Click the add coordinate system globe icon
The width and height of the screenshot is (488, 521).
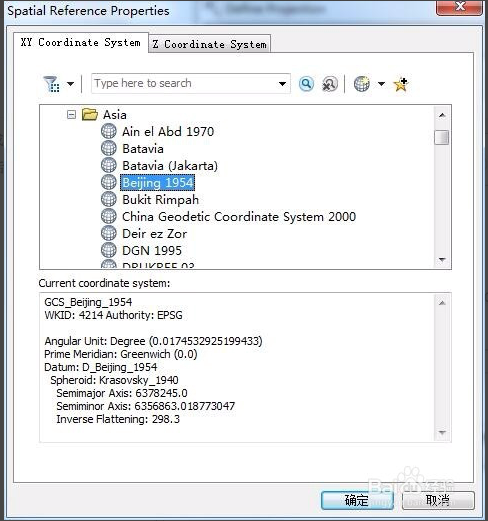click(x=362, y=84)
